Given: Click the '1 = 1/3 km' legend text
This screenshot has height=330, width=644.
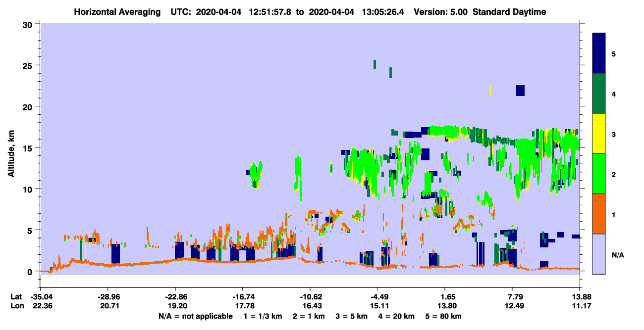Looking at the screenshot, I should coord(263,316).
